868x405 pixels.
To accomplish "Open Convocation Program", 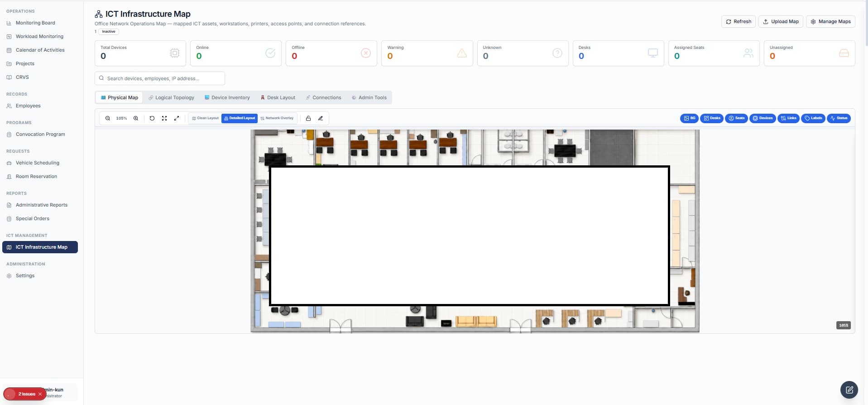I will (40, 134).
